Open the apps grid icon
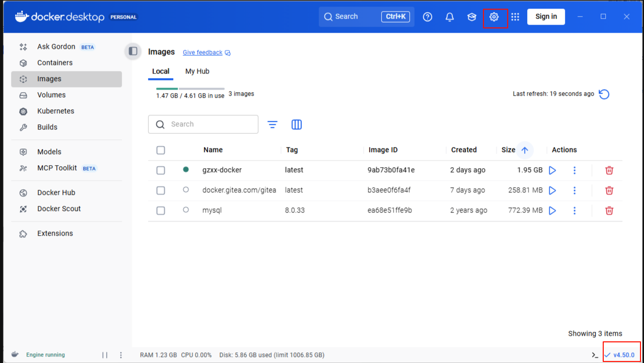This screenshot has width=644, height=363. (515, 17)
